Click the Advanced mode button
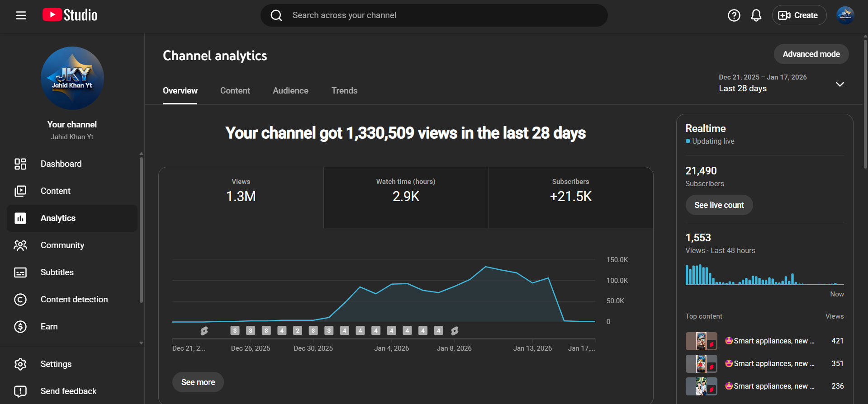Viewport: 868px width, 404px height. click(811, 54)
